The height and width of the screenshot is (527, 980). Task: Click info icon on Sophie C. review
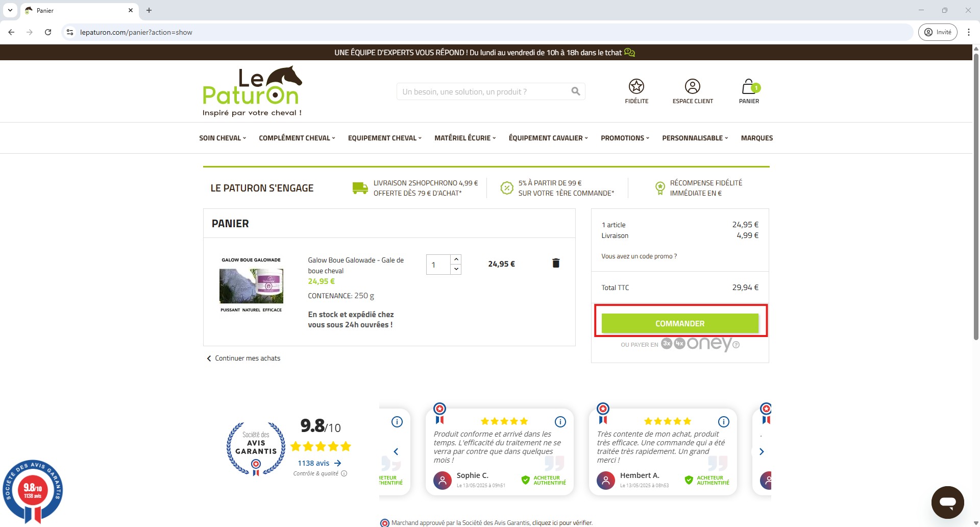pos(560,422)
